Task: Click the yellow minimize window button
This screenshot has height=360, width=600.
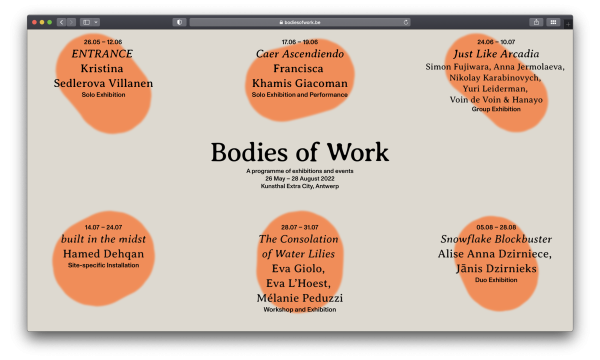Action: click(42, 22)
